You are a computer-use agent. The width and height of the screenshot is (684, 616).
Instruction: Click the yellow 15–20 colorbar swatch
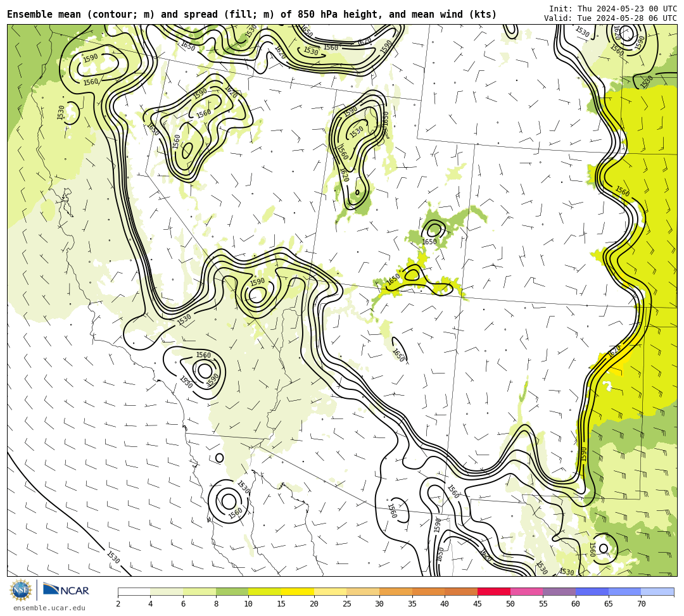(x=298, y=591)
